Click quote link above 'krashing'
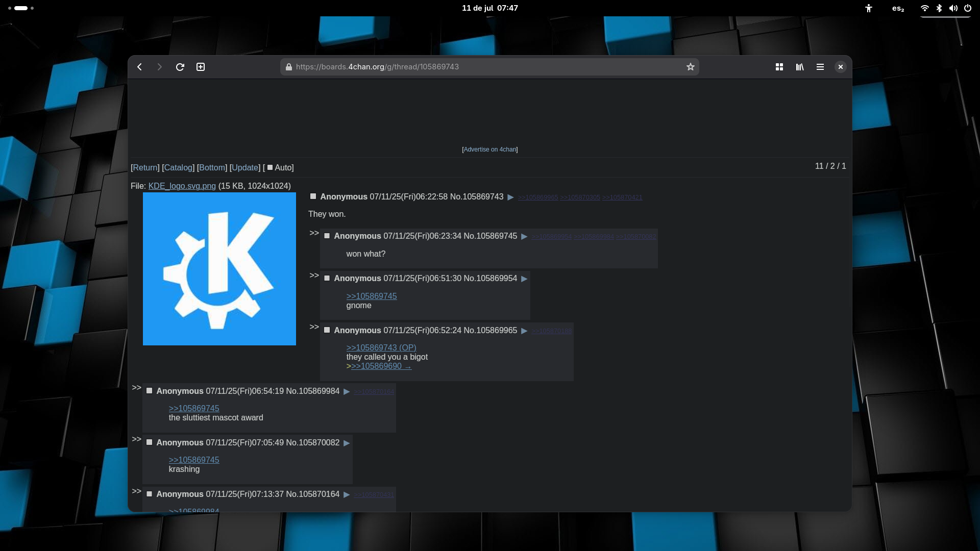Viewport: 980px width, 551px height. tap(194, 460)
